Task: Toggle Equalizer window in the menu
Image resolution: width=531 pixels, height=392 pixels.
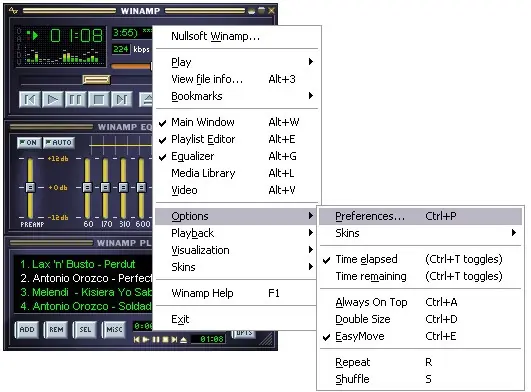Action: click(x=236, y=156)
